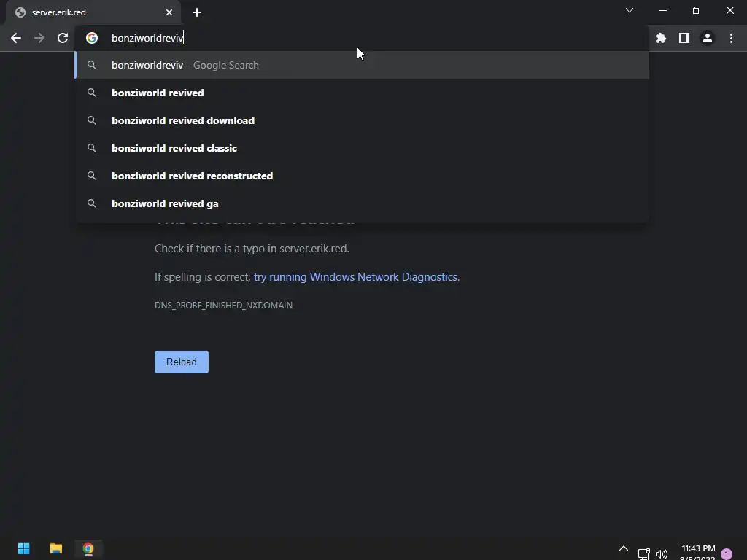Open the notification badge in the taskbar
This screenshot has width=747, height=560.
(x=727, y=554)
